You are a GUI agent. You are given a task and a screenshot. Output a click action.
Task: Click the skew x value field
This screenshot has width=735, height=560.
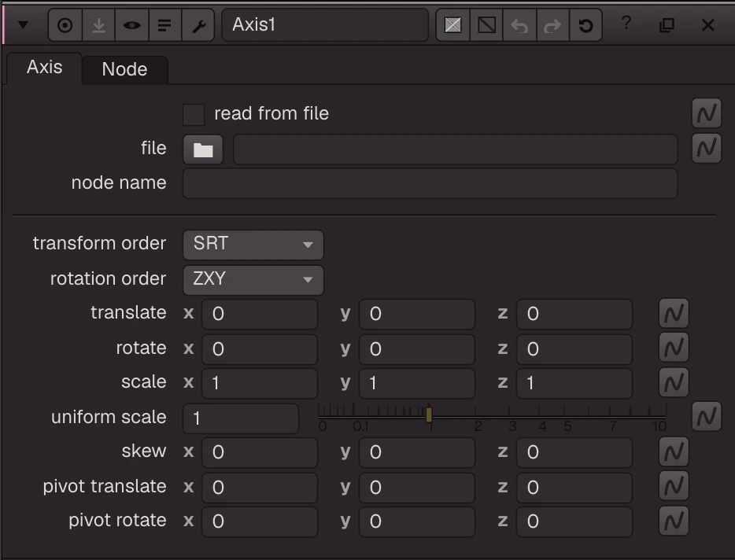pyautogui.click(x=260, y=452)
